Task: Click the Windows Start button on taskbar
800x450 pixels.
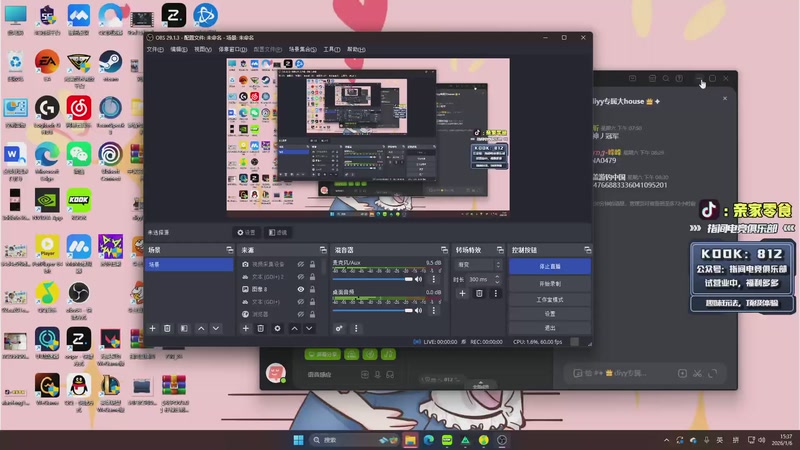Action: tap(298, 440)
